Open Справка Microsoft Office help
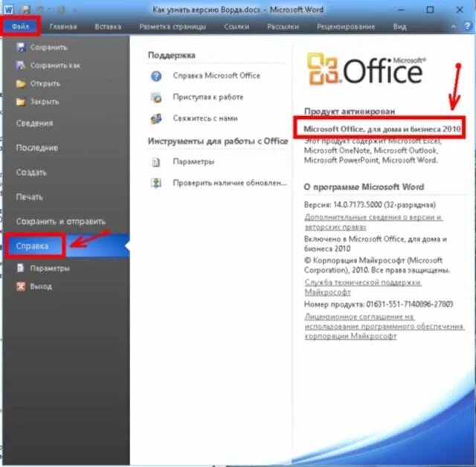 pos(216,76)
